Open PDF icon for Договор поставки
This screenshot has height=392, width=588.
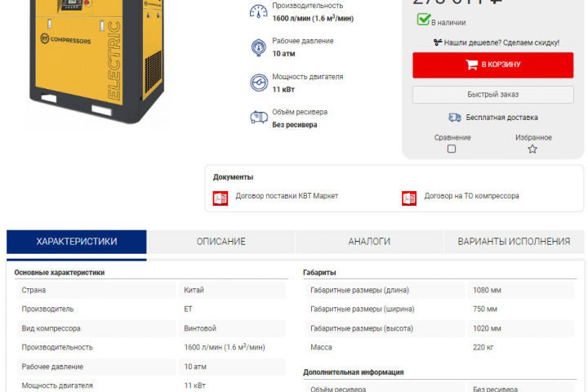(220, 198)
